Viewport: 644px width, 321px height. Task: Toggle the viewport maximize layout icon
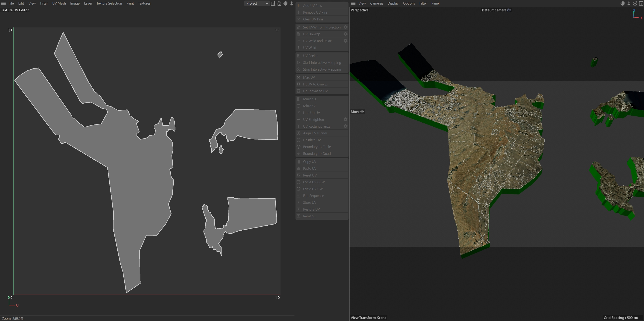(x=641, y=3)
